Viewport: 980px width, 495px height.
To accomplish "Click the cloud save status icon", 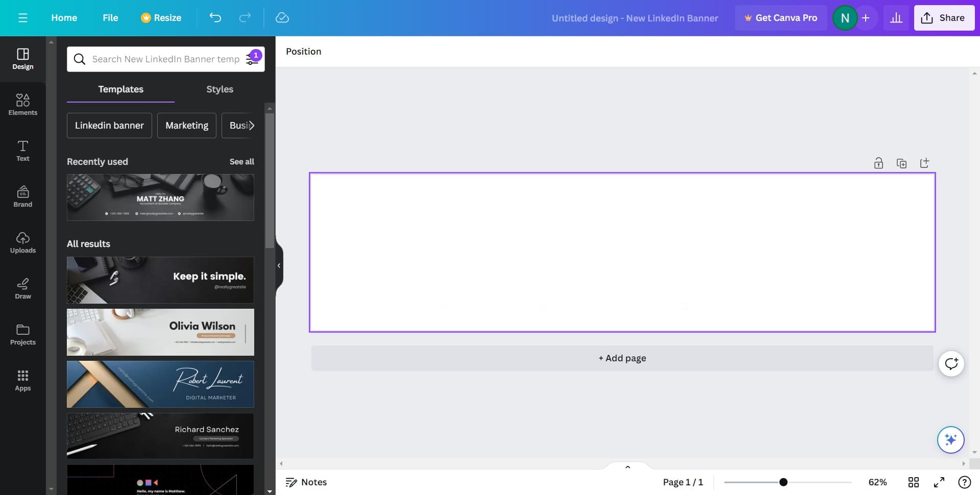I will [282, 18].
